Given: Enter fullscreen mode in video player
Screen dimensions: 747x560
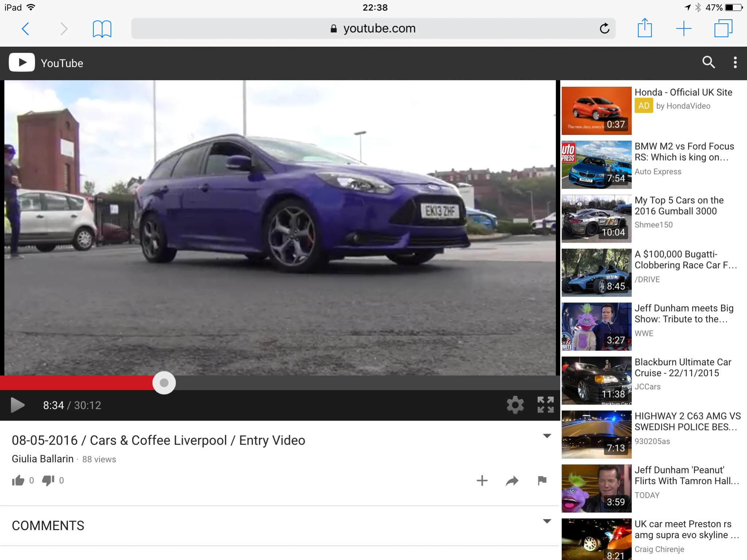Looking at the screenshot, I should [x=546, y=405].
